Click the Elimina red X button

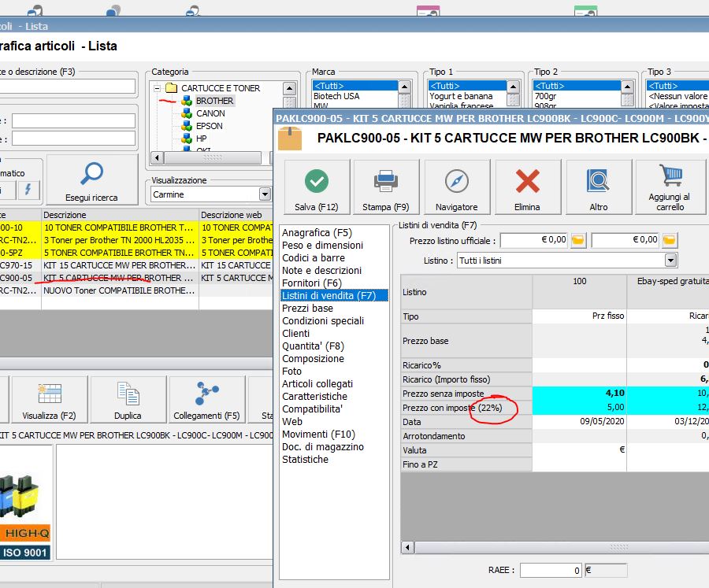(x=527, y=187)
